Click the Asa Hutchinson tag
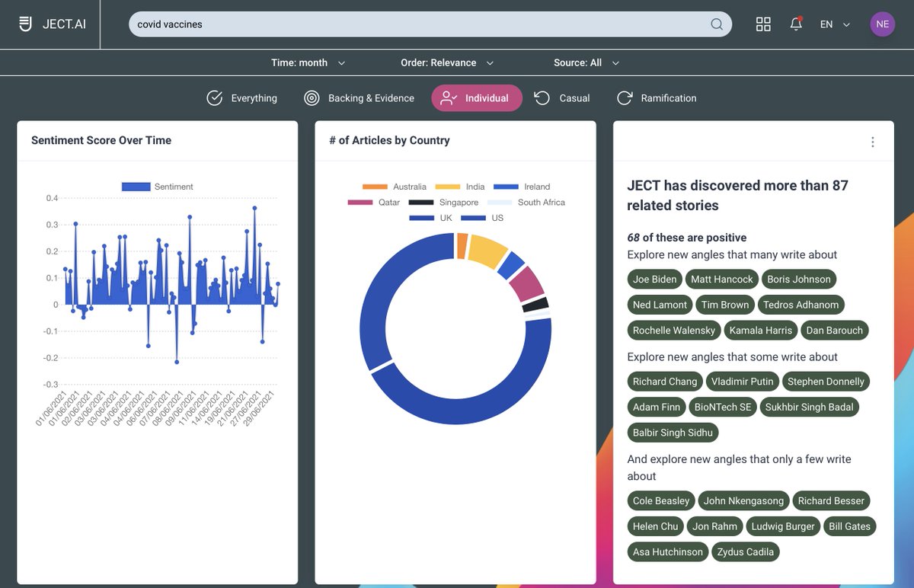 [668, 552]
